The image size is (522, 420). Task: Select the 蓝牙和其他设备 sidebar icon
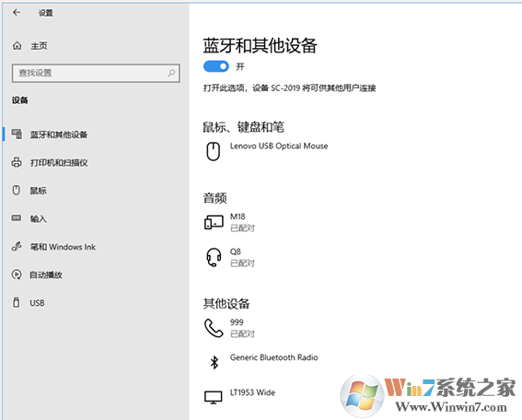[x=17, y=134]
